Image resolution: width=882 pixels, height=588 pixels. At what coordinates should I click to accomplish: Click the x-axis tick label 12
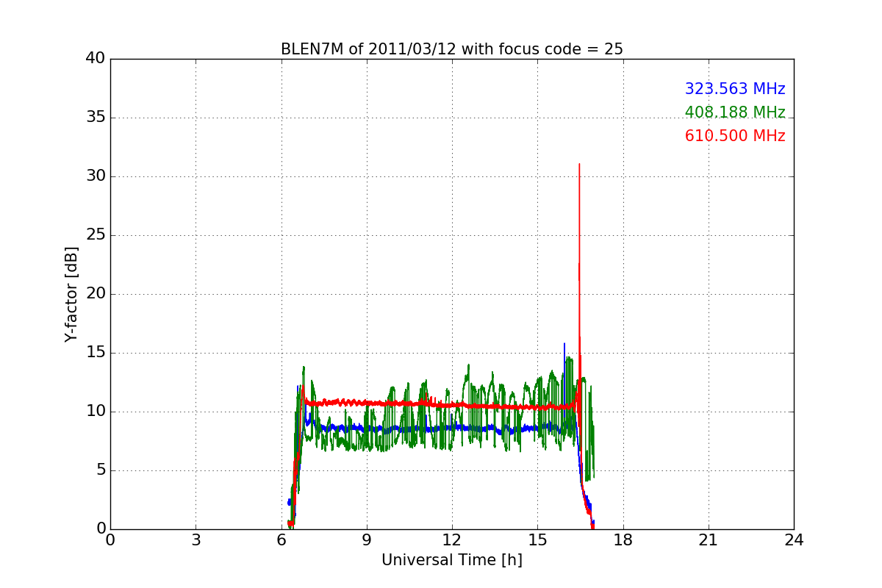pos(452,540)
